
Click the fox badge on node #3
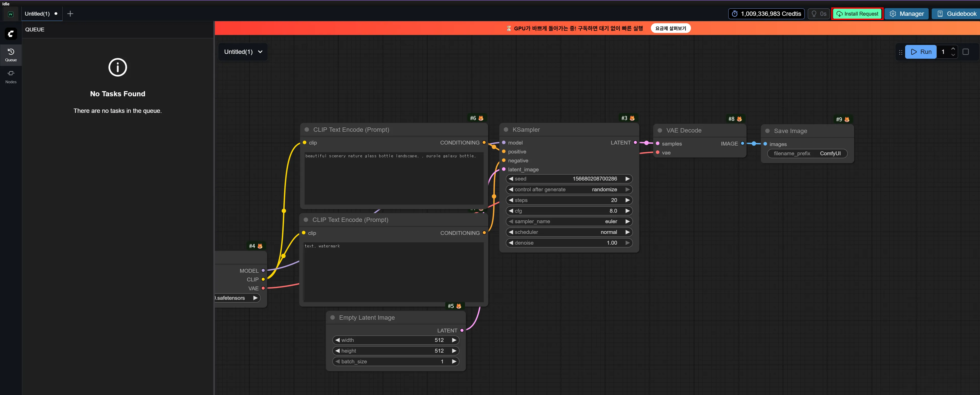coord(632,118)
